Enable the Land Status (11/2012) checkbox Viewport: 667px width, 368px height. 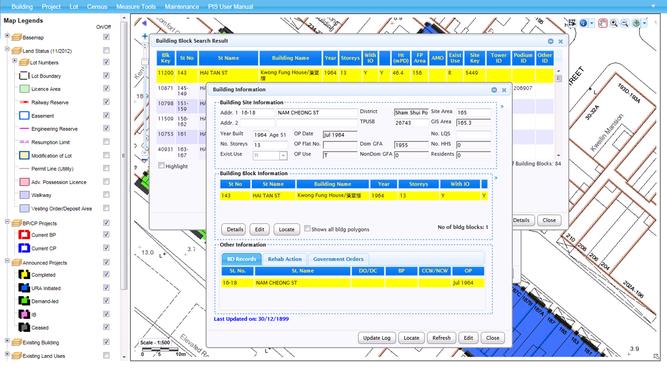tap(106, 50)
